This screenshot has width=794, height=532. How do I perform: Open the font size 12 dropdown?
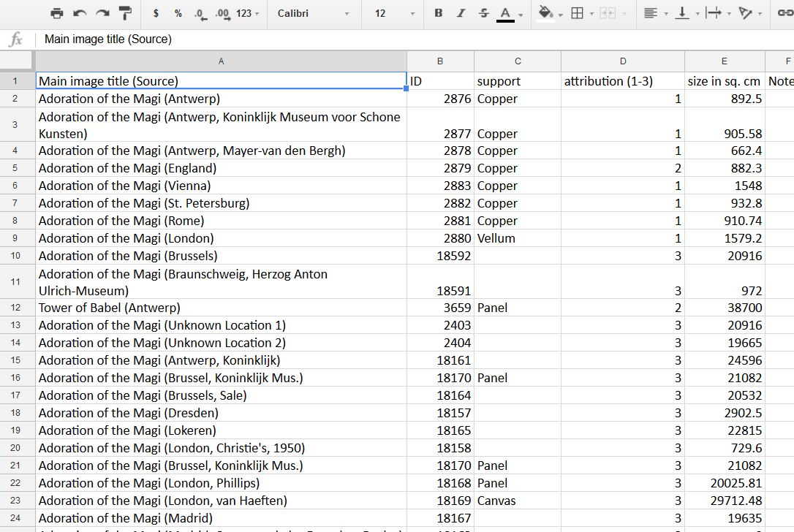pos(395,14)
